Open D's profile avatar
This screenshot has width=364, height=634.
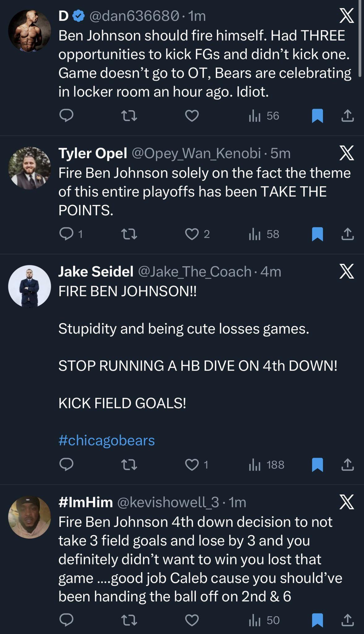click(x=29, y=31)
